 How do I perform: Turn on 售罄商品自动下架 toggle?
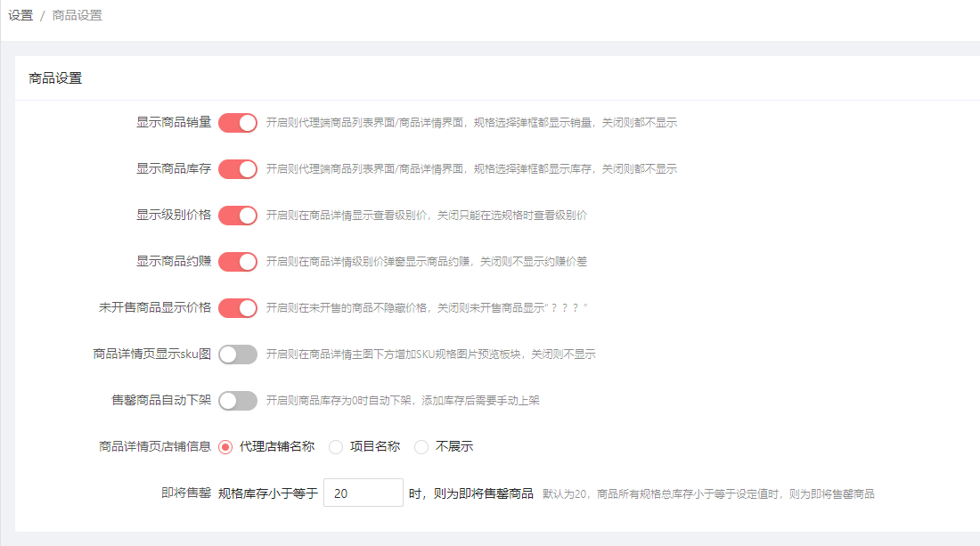pyautogui.click(x=238, y=401)
